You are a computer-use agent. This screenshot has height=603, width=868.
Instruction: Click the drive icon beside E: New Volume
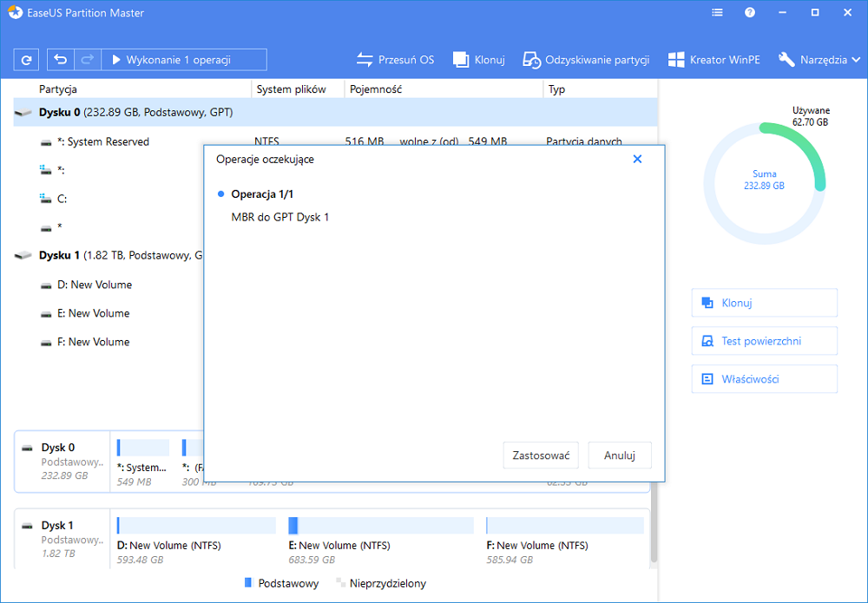tap(46, 314)
